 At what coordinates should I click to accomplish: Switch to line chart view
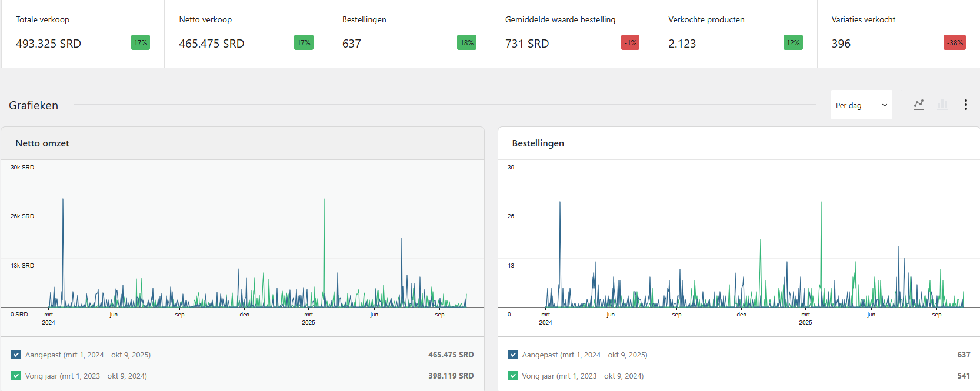pos(918,105)
